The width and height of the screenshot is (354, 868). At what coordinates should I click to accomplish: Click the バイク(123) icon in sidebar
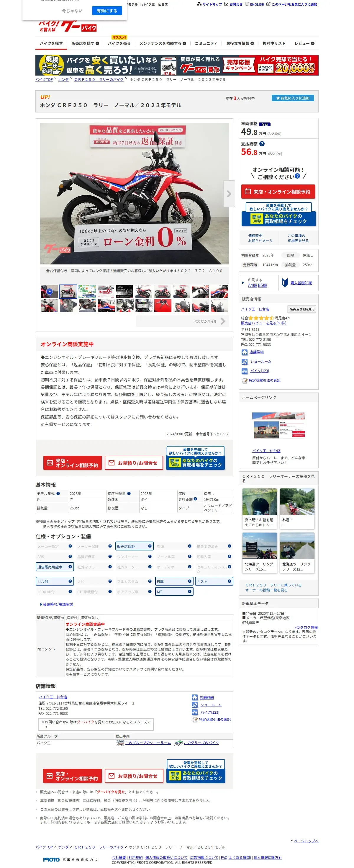click(245, 371)
